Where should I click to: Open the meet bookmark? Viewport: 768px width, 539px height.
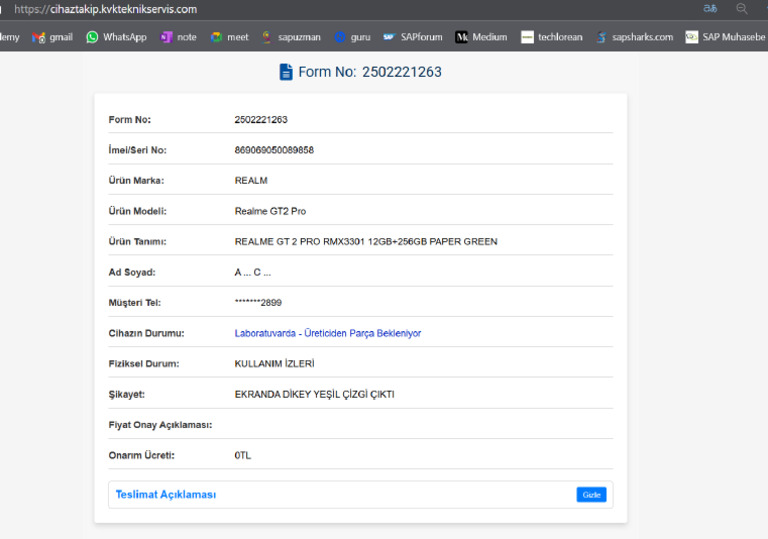click(x=229, y=37)
